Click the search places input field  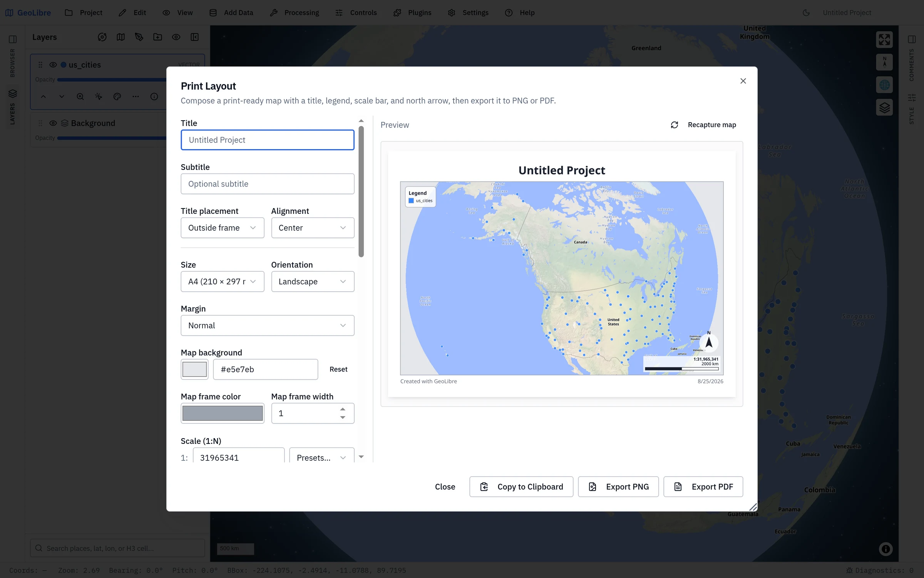pos(117,548)
